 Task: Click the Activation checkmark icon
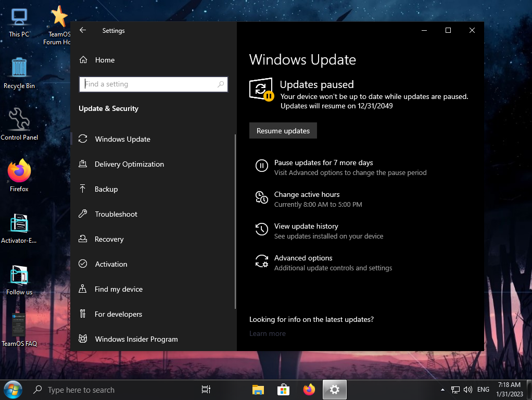(x=83, y=264)
